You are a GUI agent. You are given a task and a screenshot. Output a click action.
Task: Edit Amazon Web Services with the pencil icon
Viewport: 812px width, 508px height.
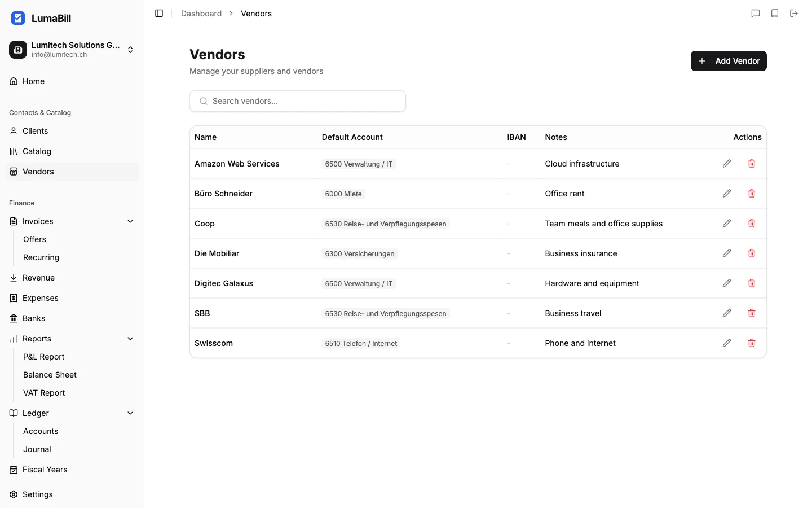coord(726,164)
